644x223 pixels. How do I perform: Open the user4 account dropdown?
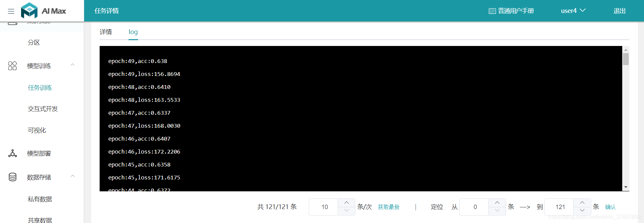(573, 11)
